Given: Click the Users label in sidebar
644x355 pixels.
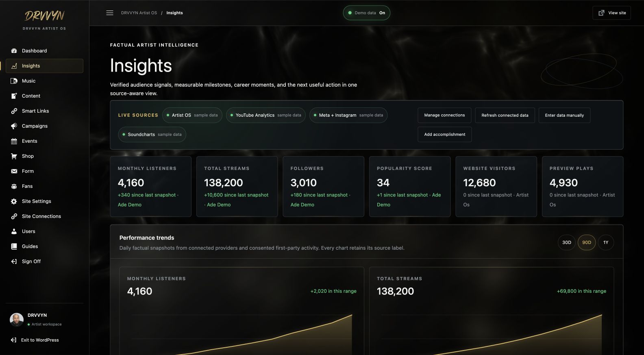Looking at the screenshot, I should pos(28,231).
